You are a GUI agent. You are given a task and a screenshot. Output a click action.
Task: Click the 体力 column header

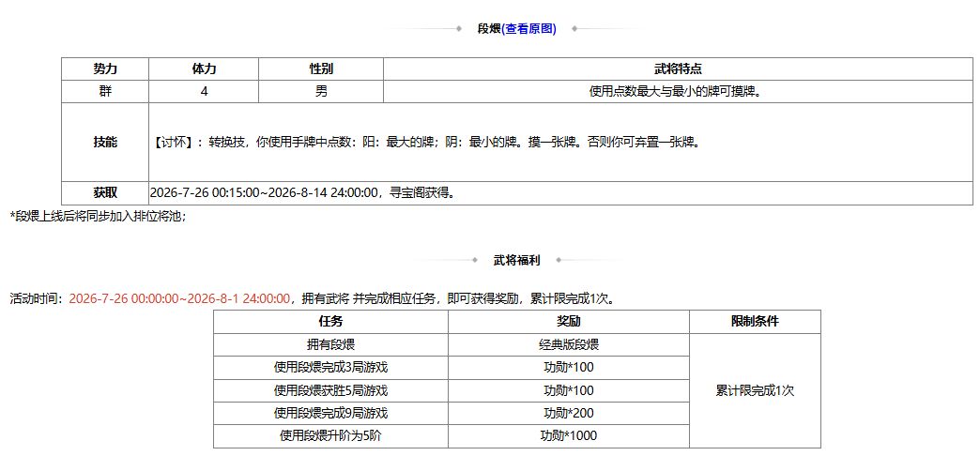pyautogui.click(x=204, y=68)
